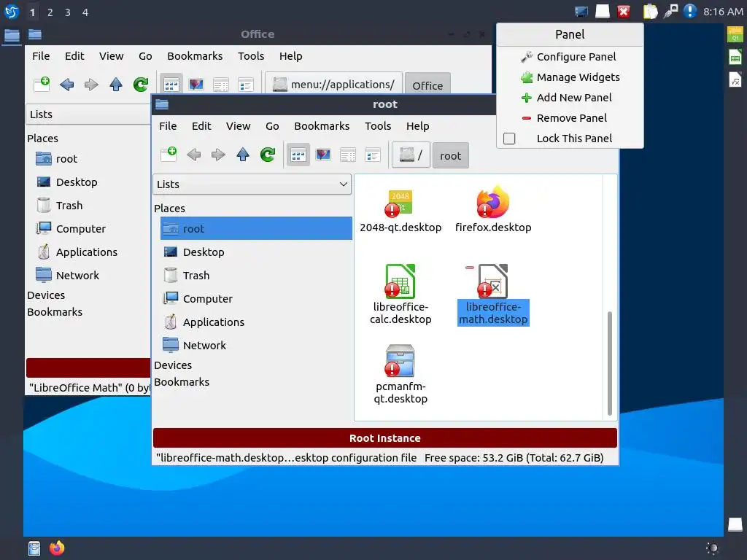Switch root window to icon view
This screenshot has width=747, height=560.
click(298, 155)
